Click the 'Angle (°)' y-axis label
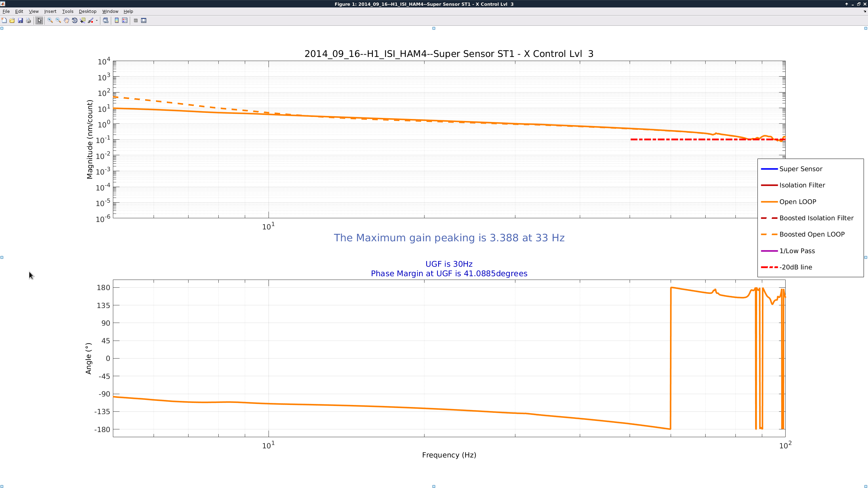868x488 pixels. coord(88,359)
